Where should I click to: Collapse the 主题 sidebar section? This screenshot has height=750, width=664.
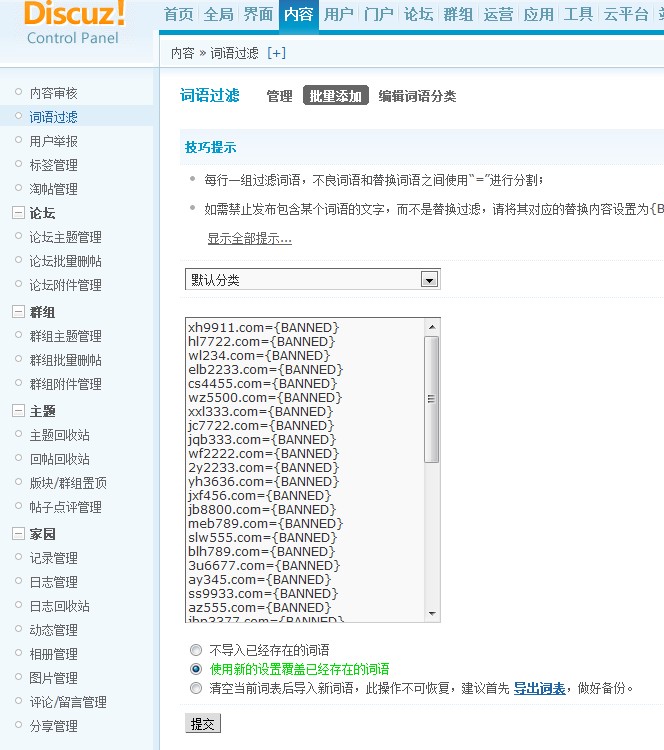click(x=18, y=410)
